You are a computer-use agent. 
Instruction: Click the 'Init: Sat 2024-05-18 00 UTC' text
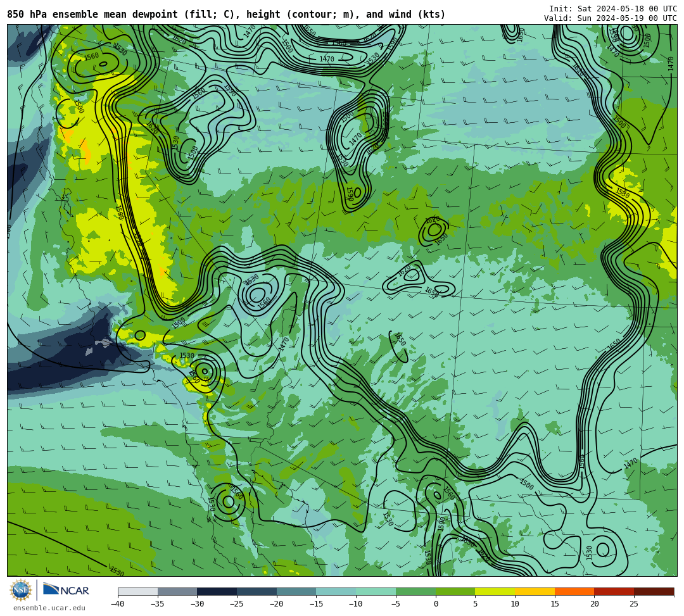pyautogui.click(x=613, y=9)
